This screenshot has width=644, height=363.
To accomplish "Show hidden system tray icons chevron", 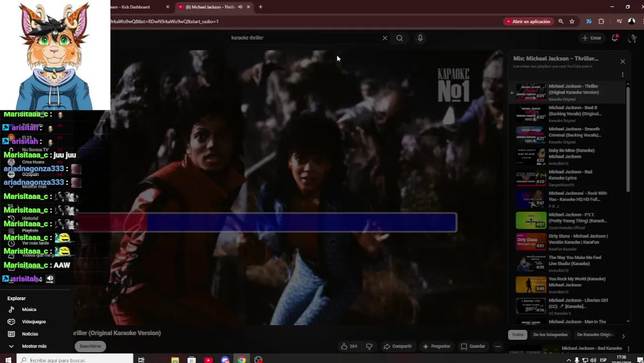I will [569, 360].
